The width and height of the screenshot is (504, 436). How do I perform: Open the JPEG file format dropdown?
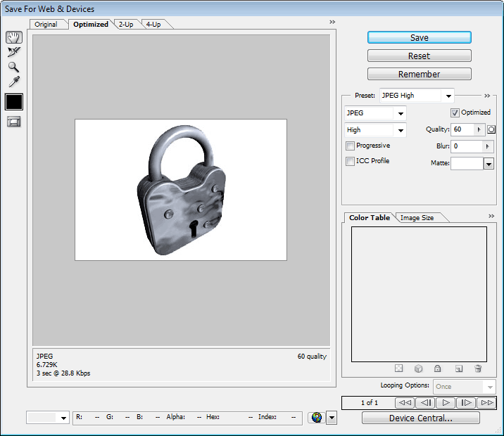pyautogui.click(x=375, y=113)
